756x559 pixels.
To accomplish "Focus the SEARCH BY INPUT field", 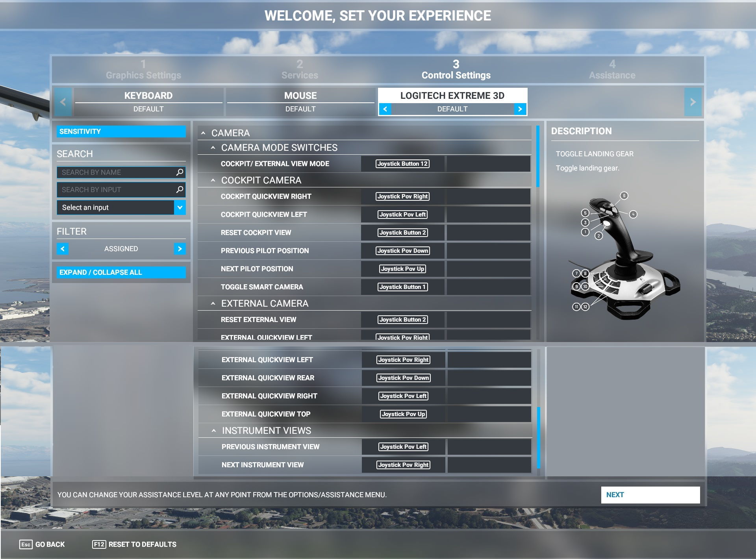I will 121,189.
